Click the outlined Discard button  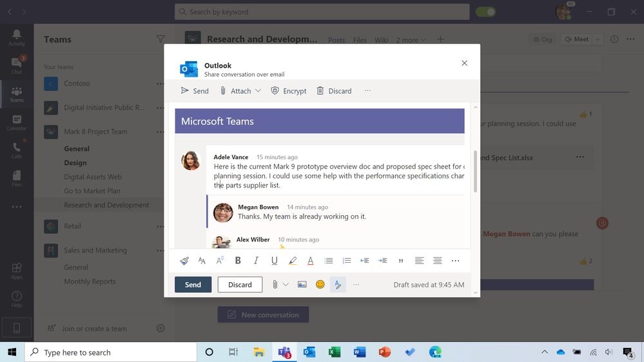click(240, 285)
